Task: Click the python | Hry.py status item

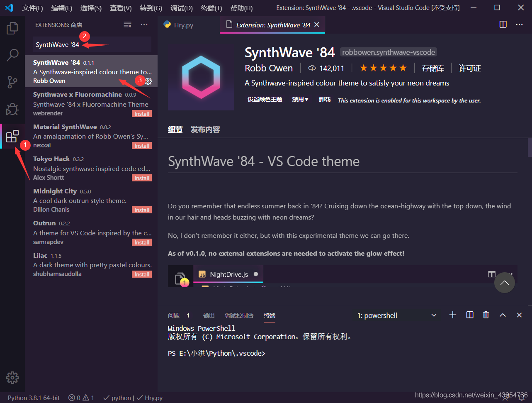Action: pos(133,398)
